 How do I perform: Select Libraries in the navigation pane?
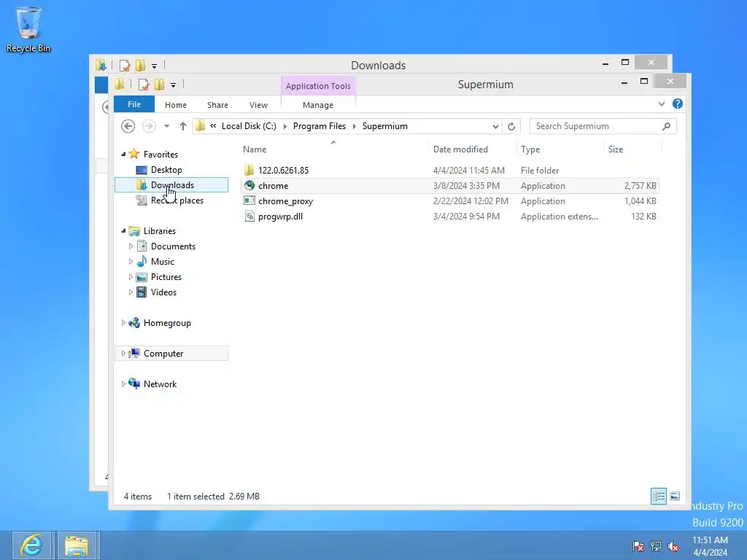tap(160, 231)
